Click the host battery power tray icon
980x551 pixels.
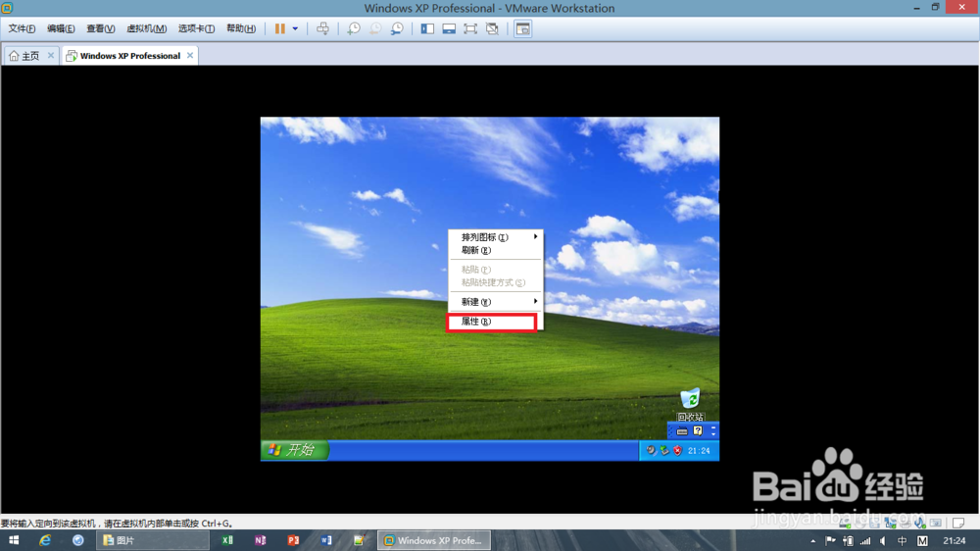click(x=848, y=541)
